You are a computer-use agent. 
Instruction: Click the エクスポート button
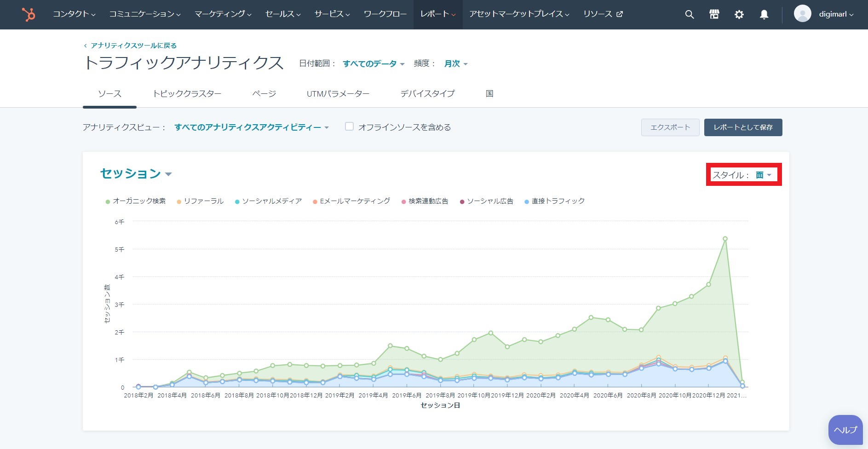[x=670, y=127]
